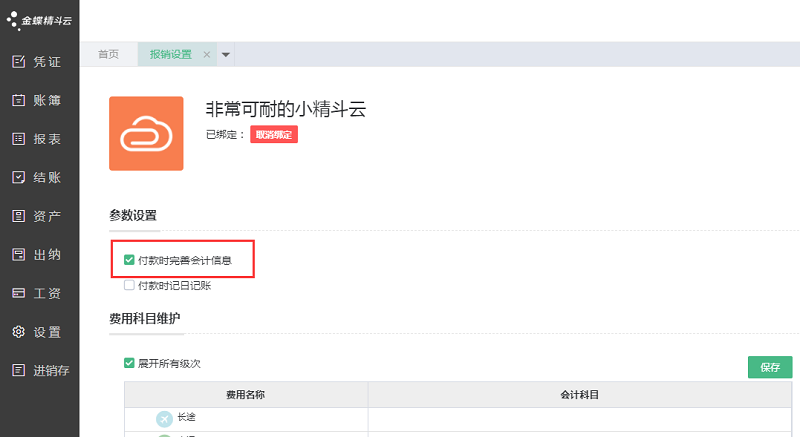
Task: Select the 报销设置 tab
Action: (170, 55)
